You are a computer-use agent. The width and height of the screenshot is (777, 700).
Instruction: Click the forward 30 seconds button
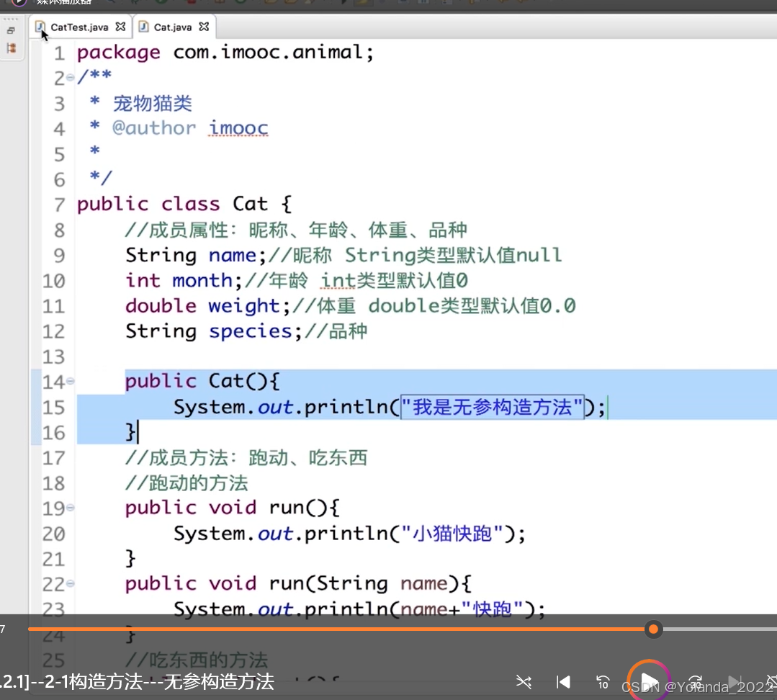695,682
